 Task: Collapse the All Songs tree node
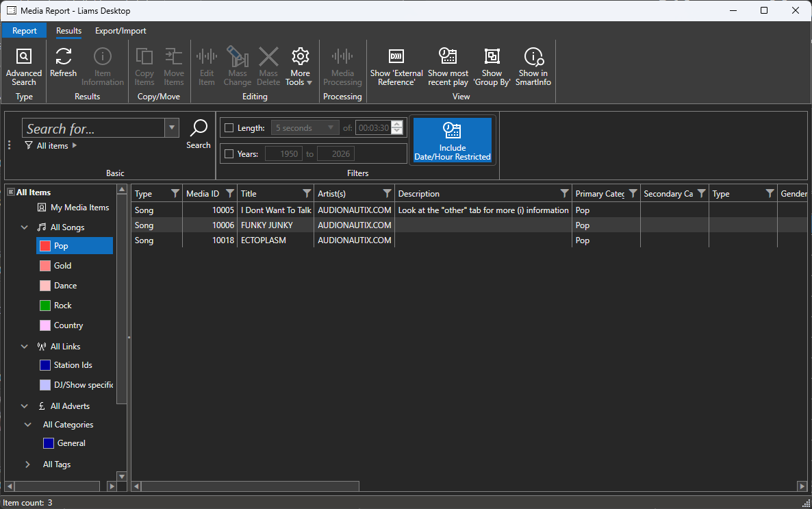pyautogui.click(x=25, y=227)
